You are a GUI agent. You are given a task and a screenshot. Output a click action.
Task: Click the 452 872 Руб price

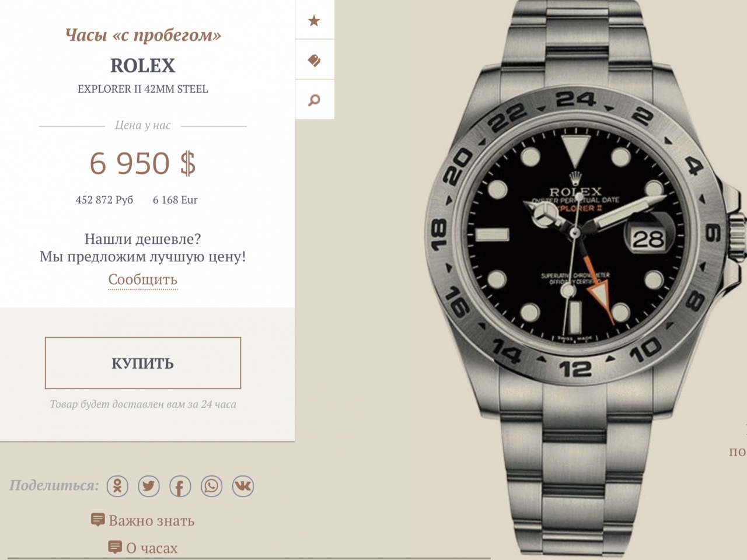click(104, 200)
